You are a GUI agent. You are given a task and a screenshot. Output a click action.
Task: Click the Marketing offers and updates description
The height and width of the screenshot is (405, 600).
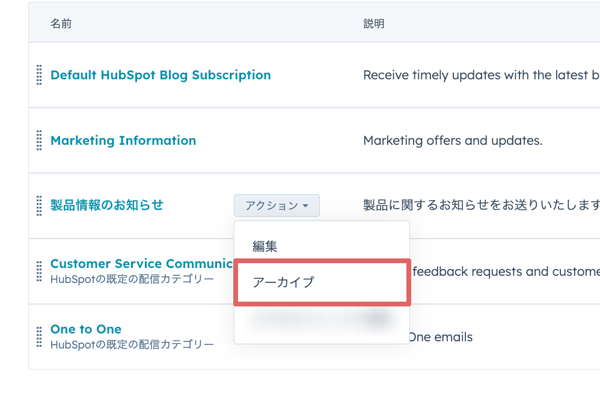452,141
